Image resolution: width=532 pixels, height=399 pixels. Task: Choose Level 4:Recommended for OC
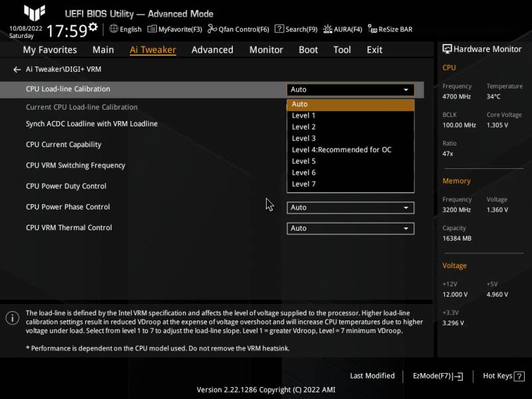point(350,150)
